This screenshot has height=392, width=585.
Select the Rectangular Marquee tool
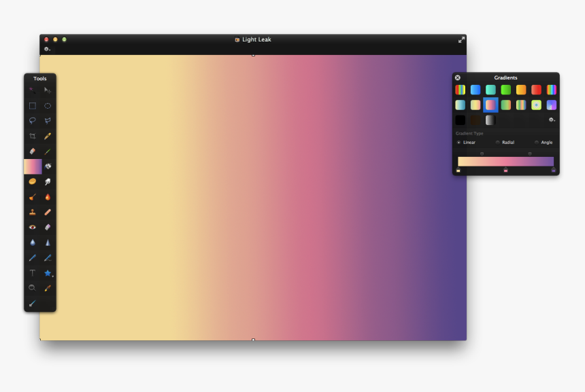tap(33, 105)
